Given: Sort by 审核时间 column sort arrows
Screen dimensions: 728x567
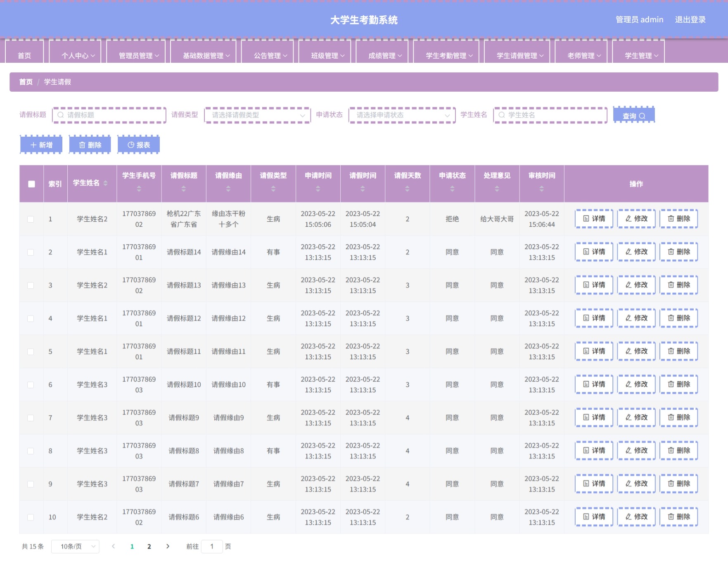Looking at the screenshot, I should click(542, 189).
